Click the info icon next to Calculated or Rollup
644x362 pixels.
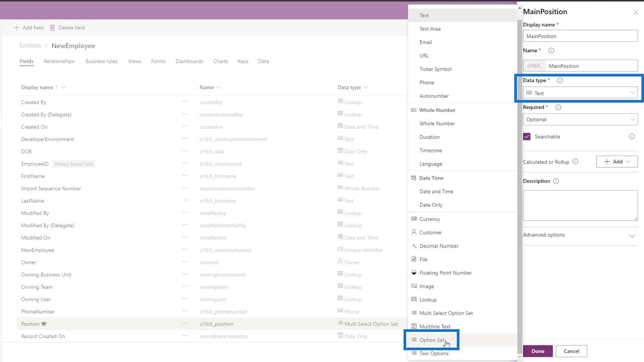(x=575, y=162)
